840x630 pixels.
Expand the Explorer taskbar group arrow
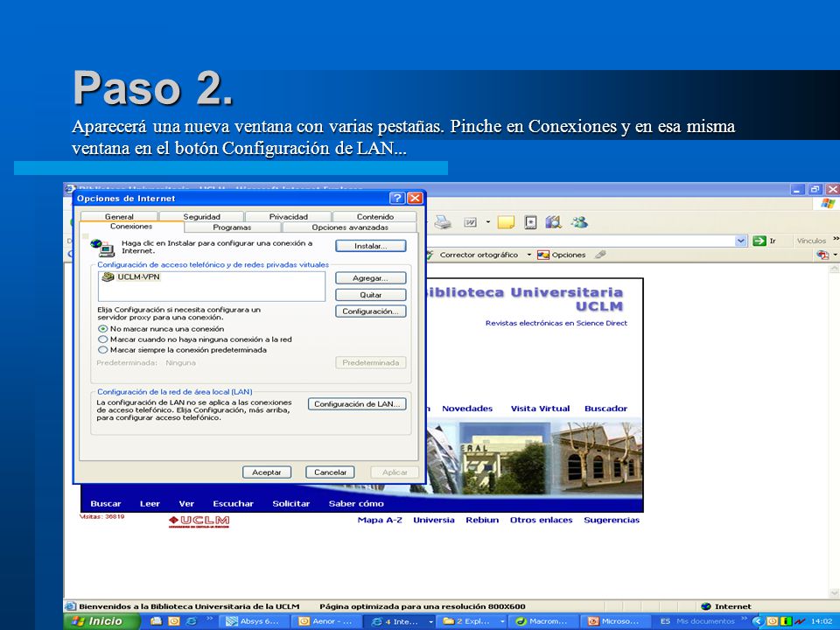click(502, 622)
